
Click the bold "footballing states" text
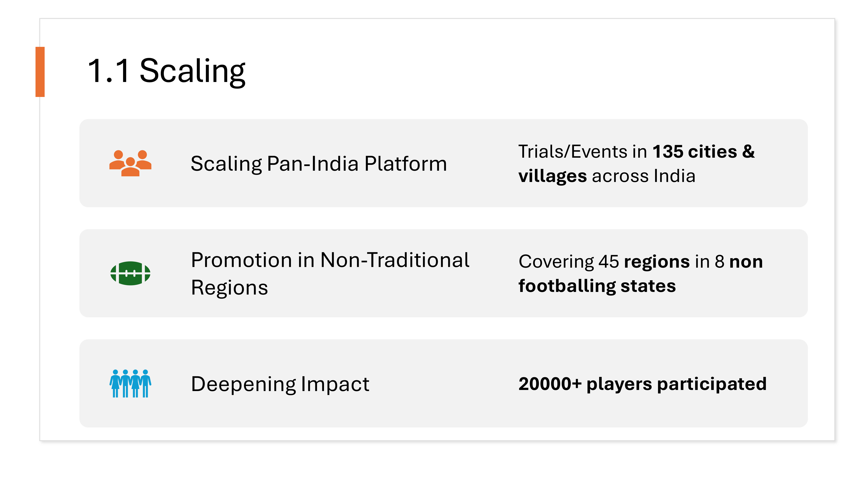pos(597,286)
